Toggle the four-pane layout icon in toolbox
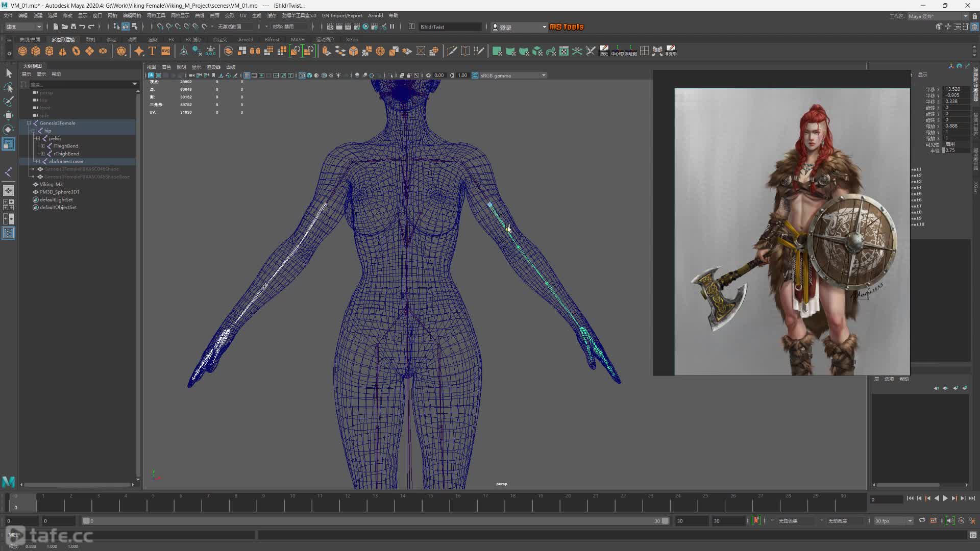This screenshot has width=980, height=551. pyautogui.click(x=8, y=205)
